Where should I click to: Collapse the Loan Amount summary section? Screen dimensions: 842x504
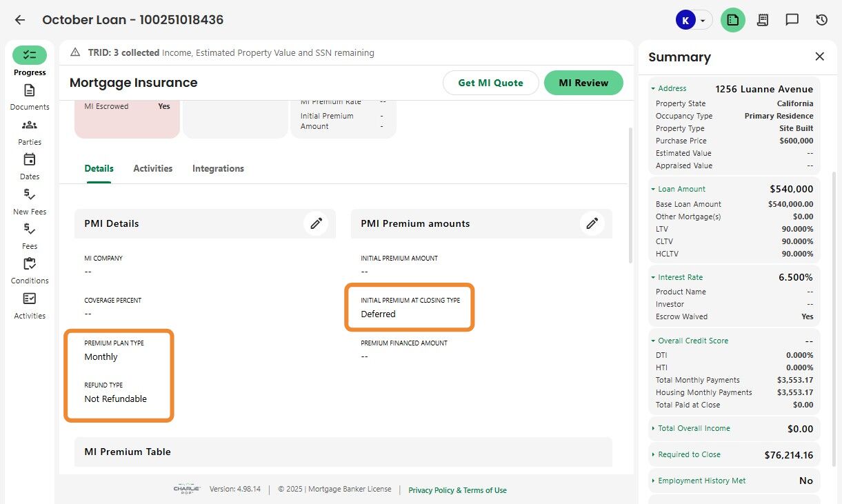click(653, 189)
